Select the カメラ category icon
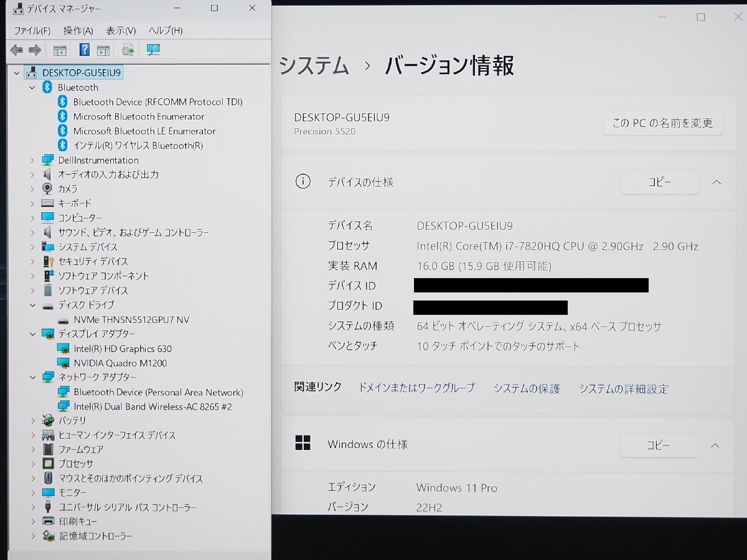 coord(48,189)
